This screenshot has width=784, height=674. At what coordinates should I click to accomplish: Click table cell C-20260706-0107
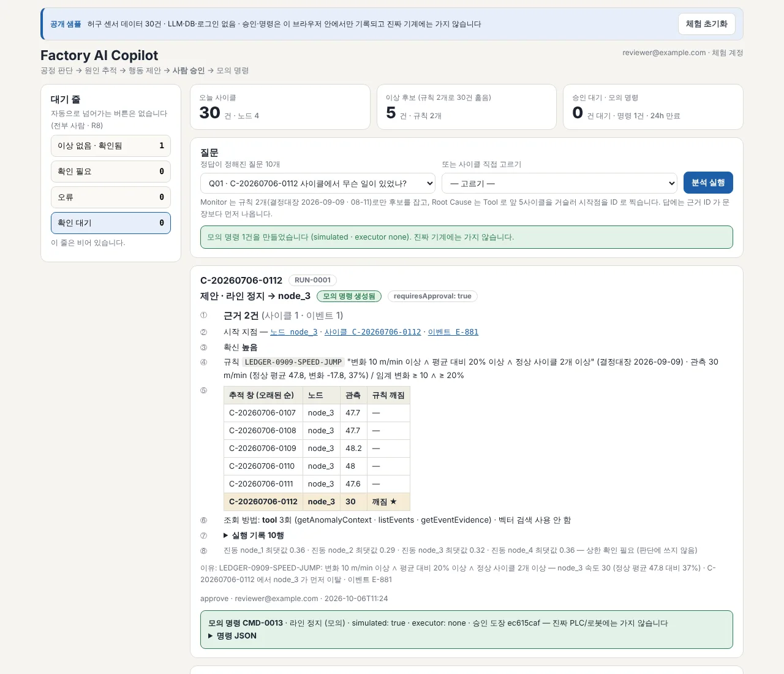(263, 413)
